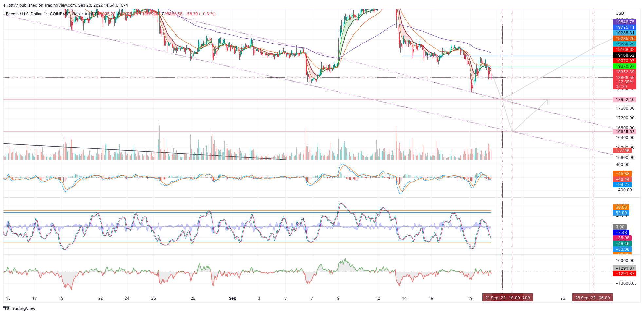
Task: Select the USD currency label on the price axis
Action: [x=620, y=13]
